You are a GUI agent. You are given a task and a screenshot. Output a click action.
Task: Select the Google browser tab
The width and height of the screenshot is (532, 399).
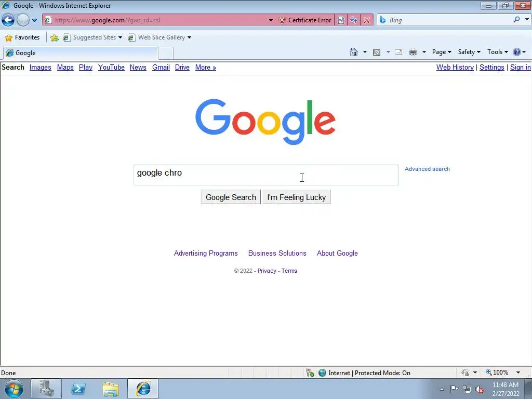pos(81,53)
